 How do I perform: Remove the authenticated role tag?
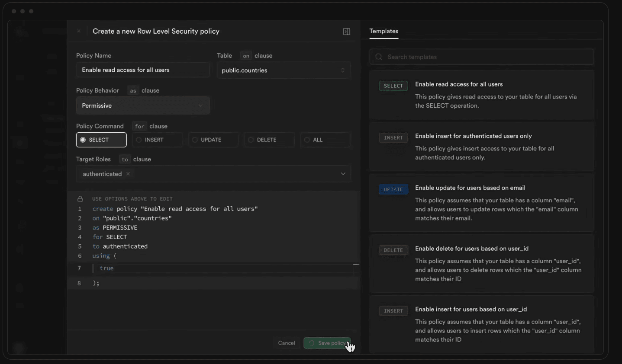coord(128,174)
